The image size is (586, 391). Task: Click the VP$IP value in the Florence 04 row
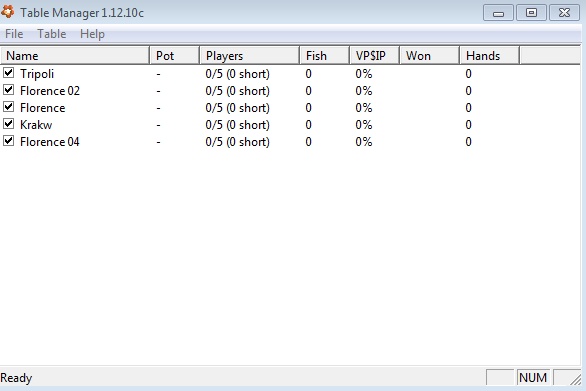coord(364,142)
